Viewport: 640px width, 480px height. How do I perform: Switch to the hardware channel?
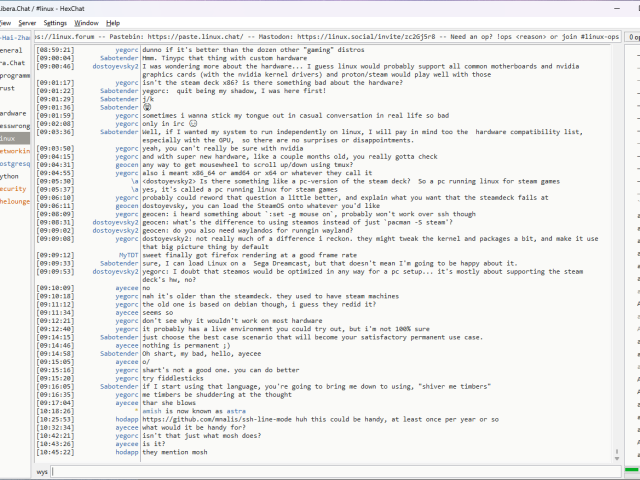click(x=13, y=113)
